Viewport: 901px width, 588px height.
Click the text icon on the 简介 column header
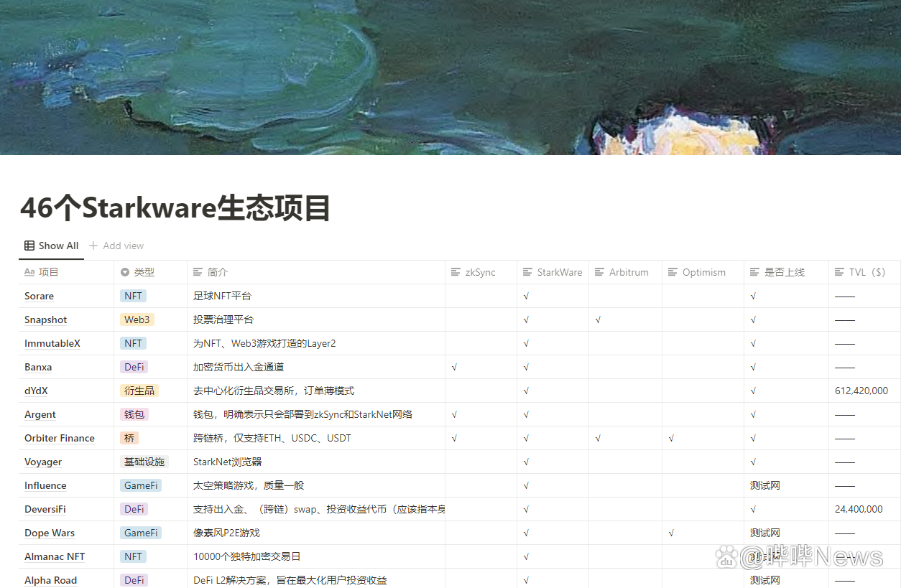click(x=199, y=272)
